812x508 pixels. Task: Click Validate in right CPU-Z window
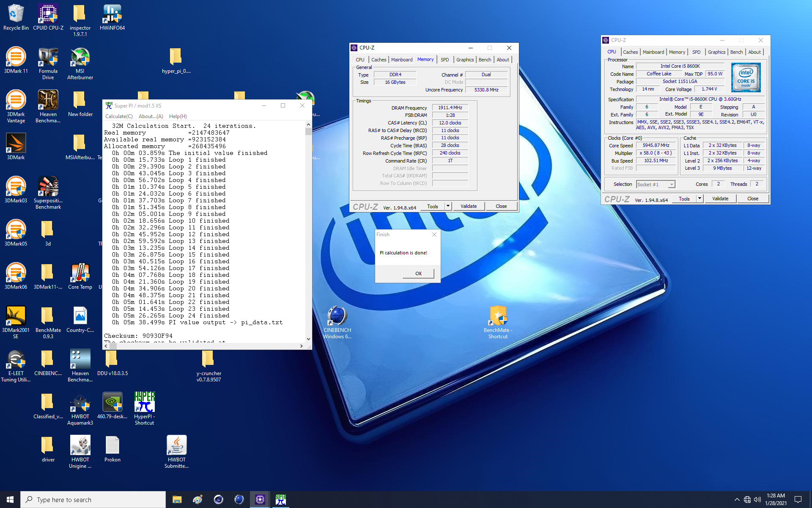[x=720, y=199]
